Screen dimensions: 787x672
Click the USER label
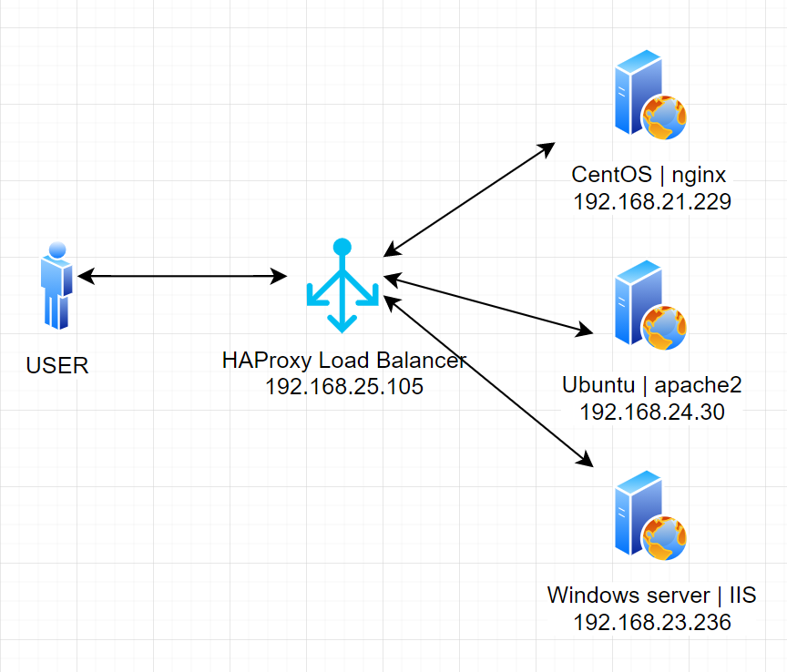(57, 365)
